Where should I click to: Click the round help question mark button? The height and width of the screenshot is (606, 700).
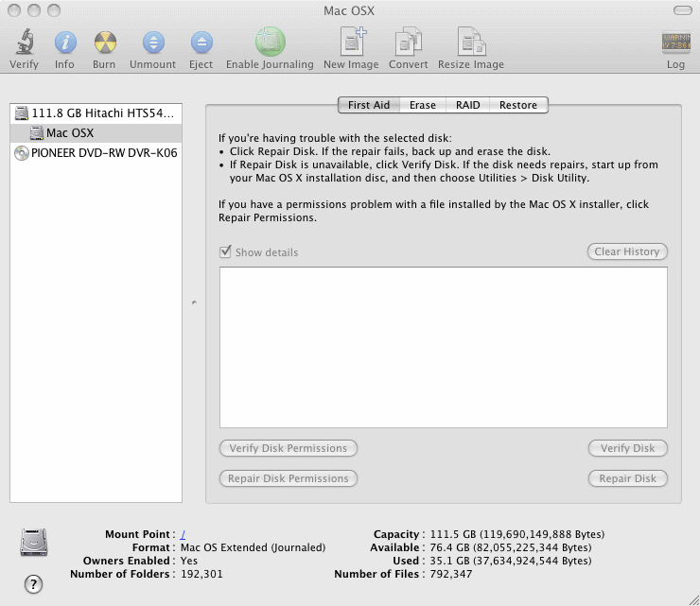[33, 584]
